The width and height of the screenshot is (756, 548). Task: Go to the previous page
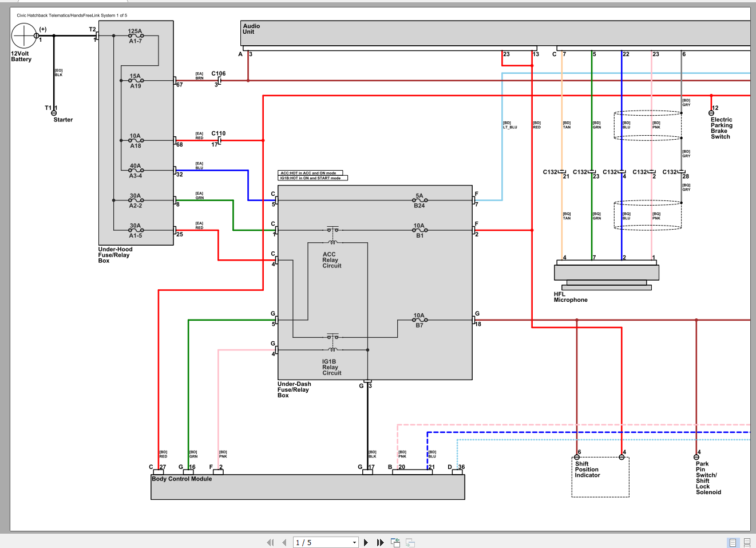coord(284,542)
